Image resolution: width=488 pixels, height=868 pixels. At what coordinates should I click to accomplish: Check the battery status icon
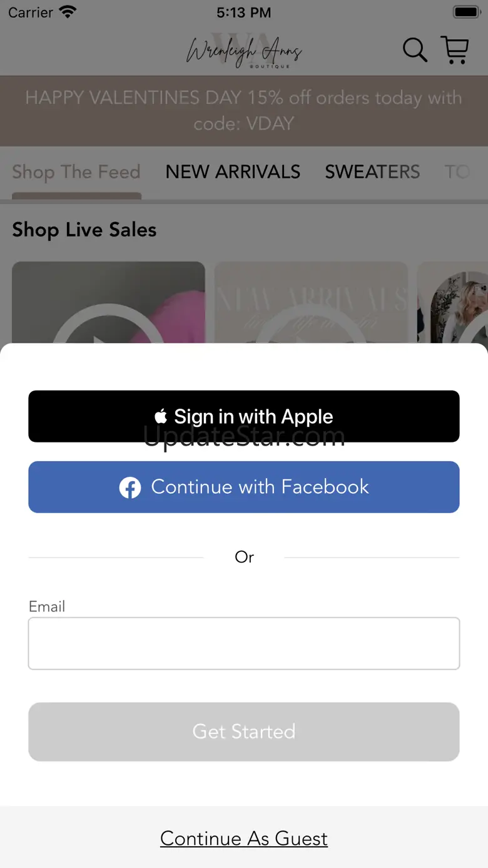(466, 13)
